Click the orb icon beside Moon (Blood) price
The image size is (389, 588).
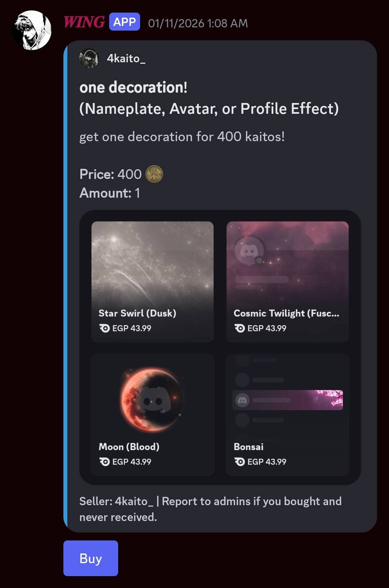pos(104,462)
